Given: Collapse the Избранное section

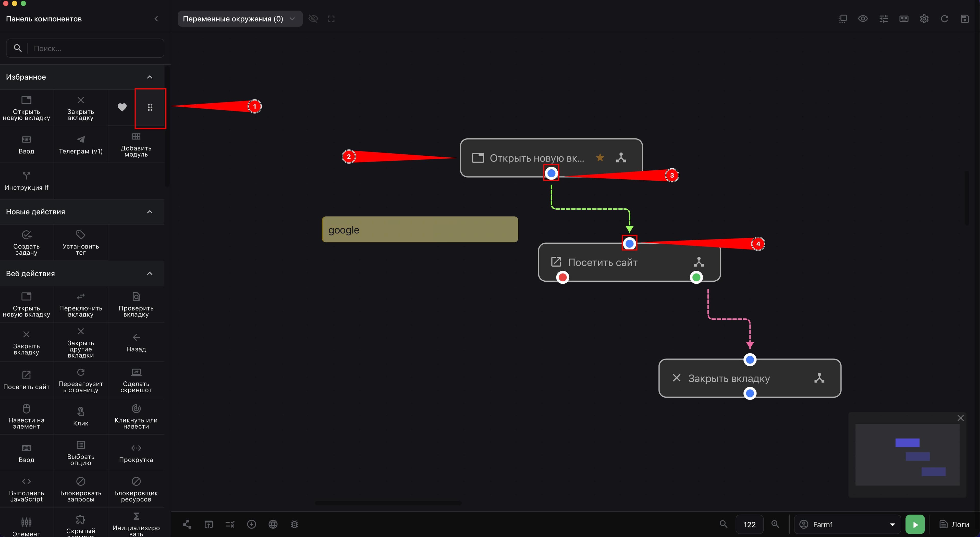Looking at the screenshot, I should coord(150,77).
